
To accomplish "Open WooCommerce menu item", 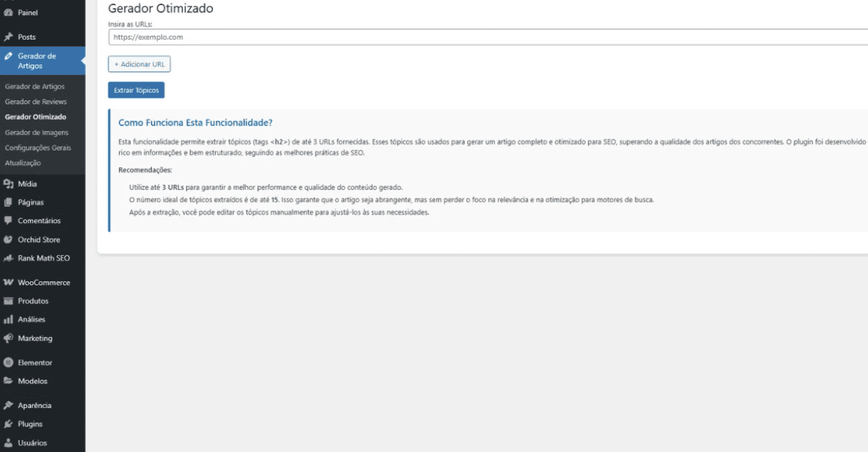I will click(43, 283).
